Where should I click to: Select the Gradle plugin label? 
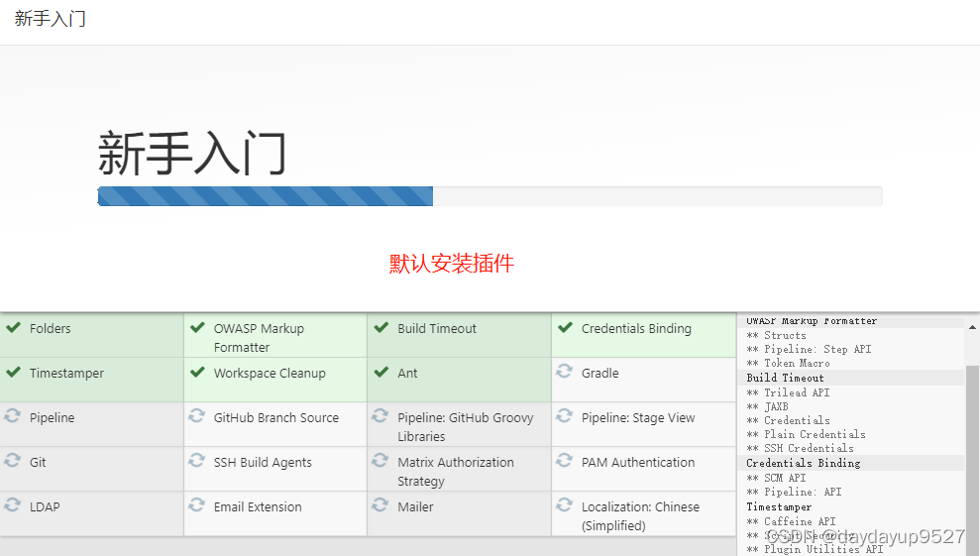pos(600,374)
